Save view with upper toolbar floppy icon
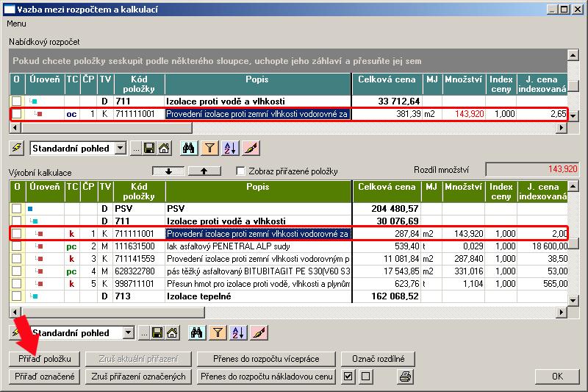Screen dimensions: 588x392 (149, 148)
